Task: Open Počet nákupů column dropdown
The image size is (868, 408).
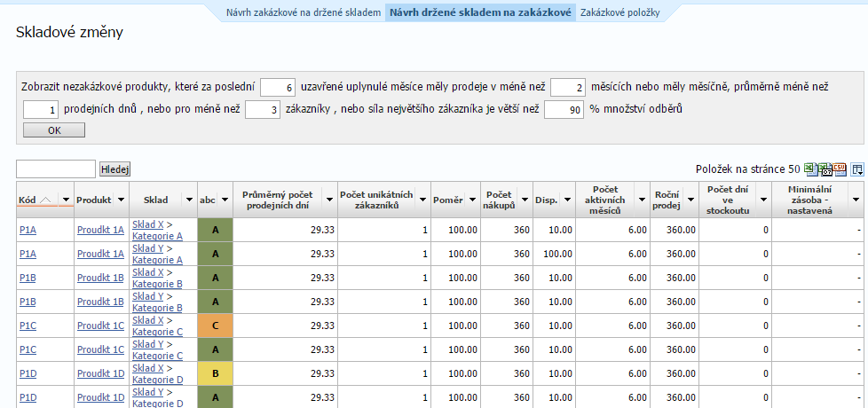Action: click(x=525, y=200)
